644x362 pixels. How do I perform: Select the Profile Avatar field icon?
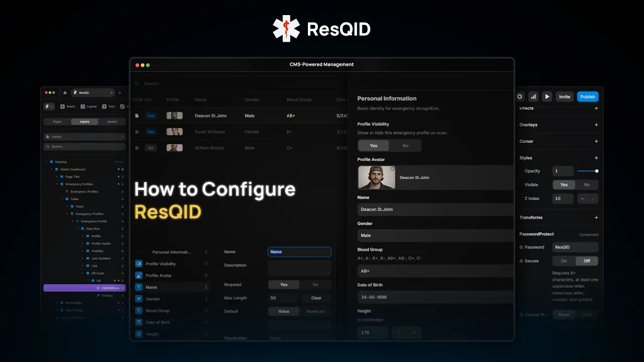tap(139, 276)
